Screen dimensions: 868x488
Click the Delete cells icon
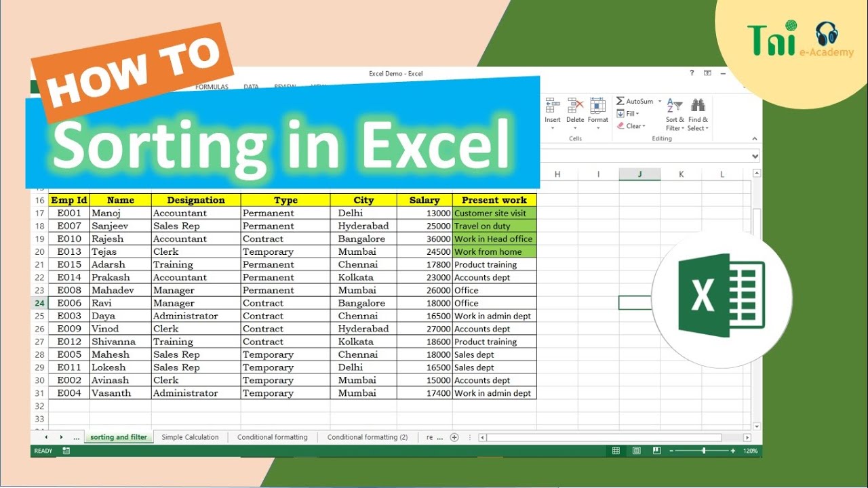(575, 106)
